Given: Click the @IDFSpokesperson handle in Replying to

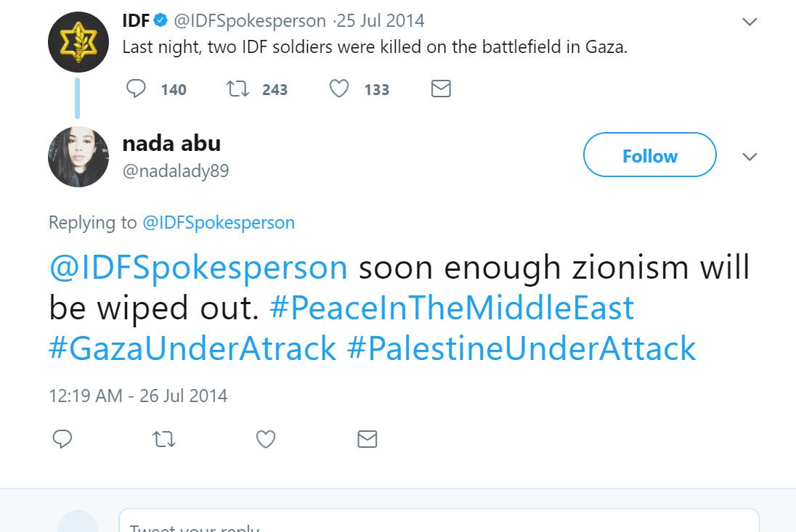Looking at the screenshot, I should point(218,222).
